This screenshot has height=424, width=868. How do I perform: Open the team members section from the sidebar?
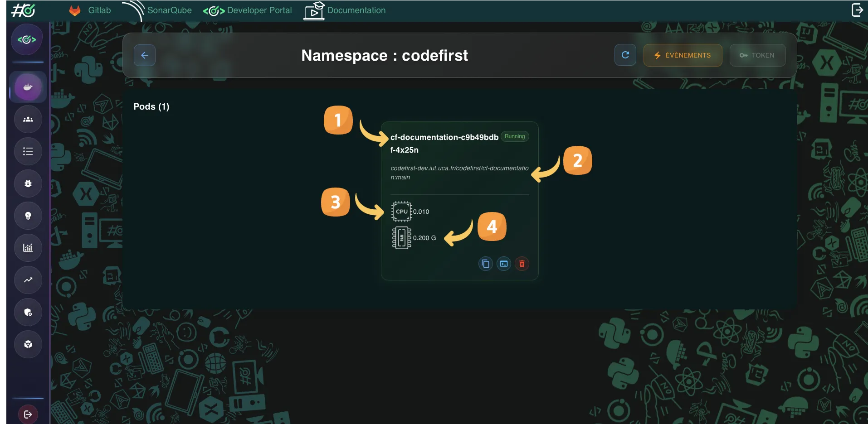click(28, 119)
